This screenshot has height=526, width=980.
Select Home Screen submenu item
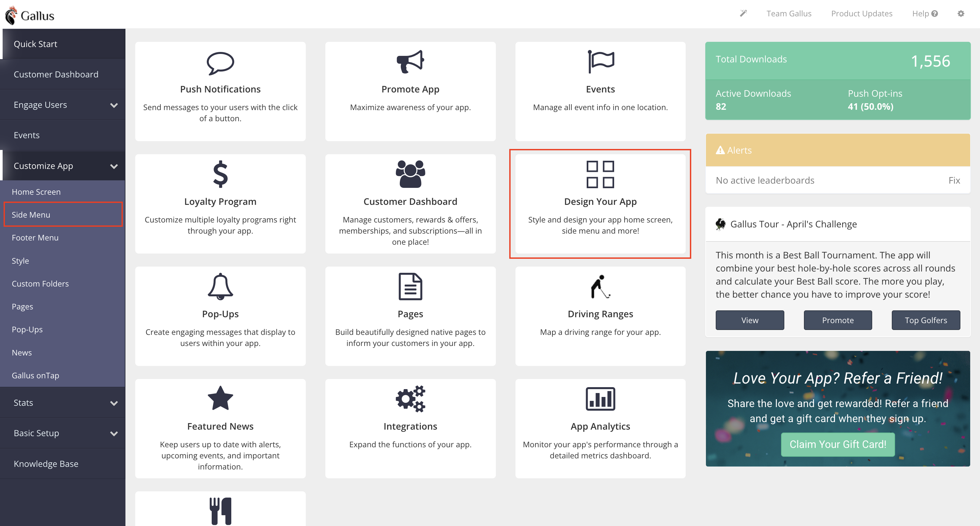pyautogui.click(x=63, y=192)
